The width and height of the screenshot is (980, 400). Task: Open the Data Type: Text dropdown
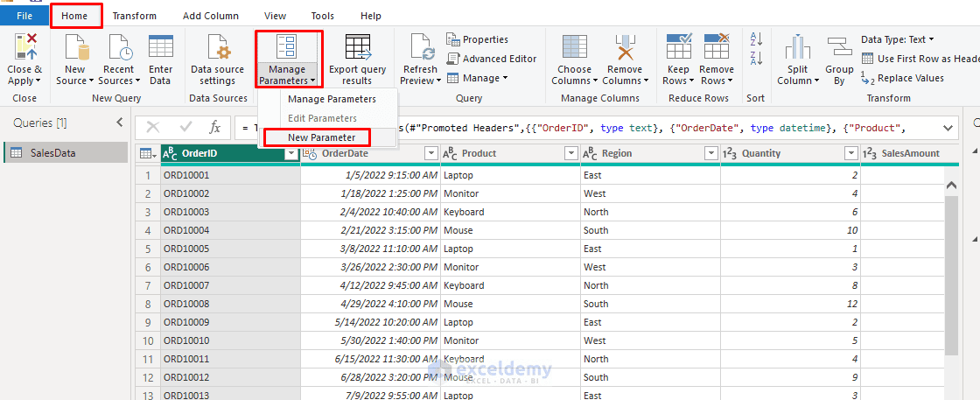click(x=898, y=39)
